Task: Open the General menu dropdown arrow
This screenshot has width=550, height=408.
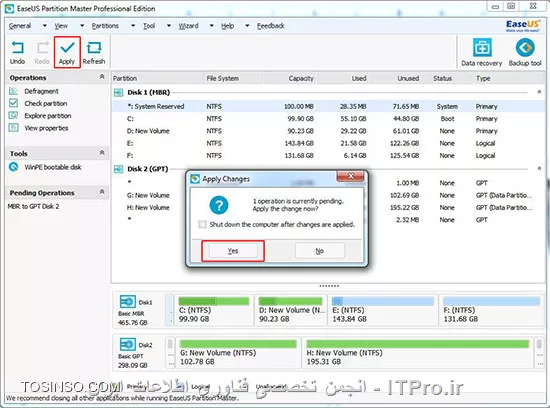Action: (x=45, y=26)
